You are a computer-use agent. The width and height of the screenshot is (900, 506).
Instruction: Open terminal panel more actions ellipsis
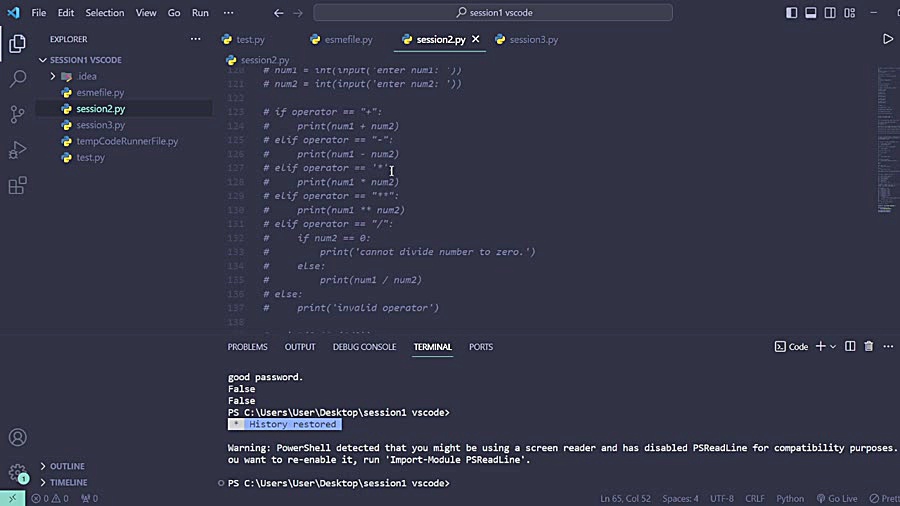(x=888, y=347)
